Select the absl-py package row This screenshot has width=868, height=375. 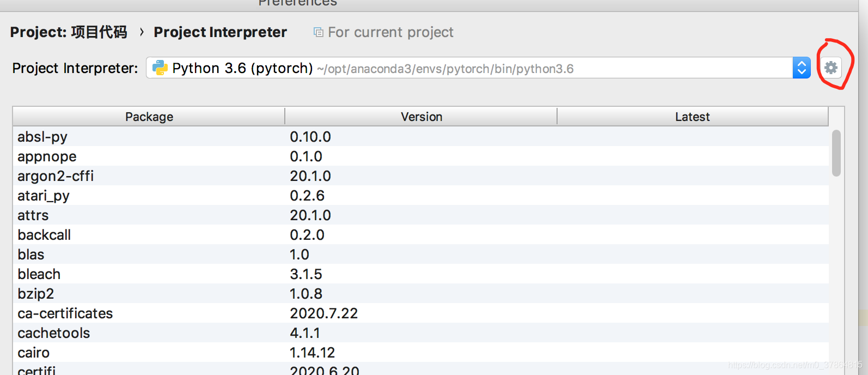click(420, 136)
